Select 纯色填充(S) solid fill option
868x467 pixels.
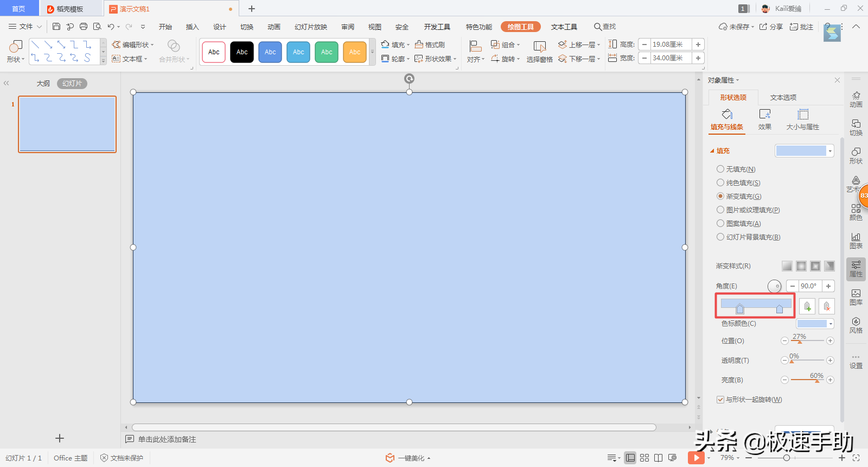(720, 183)
